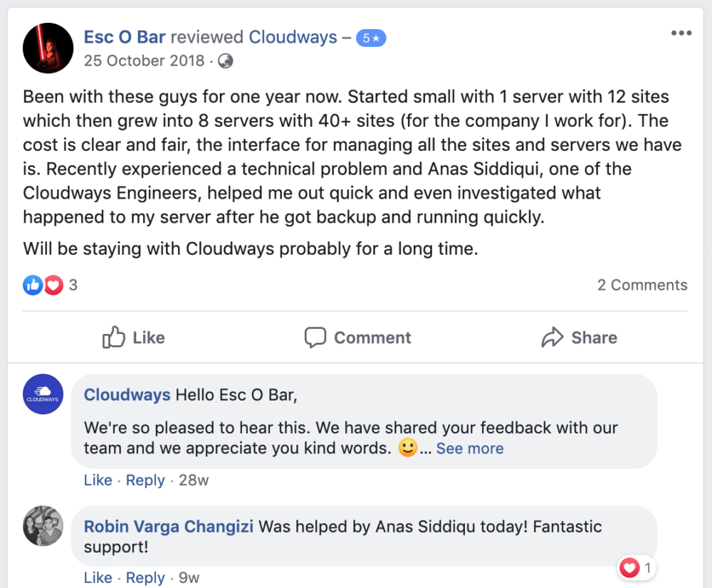Viewport: 712px width, 588px height.
Task: Click the Comment button
Action: (x=357, y=337)
